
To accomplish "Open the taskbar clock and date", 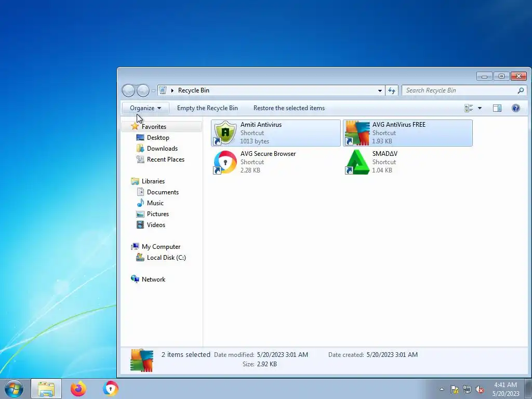I will (506, 389).
